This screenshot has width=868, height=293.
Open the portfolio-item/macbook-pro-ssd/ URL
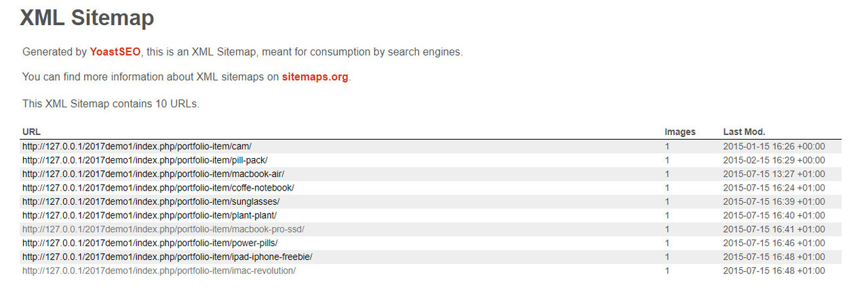[x=163, y=229]
